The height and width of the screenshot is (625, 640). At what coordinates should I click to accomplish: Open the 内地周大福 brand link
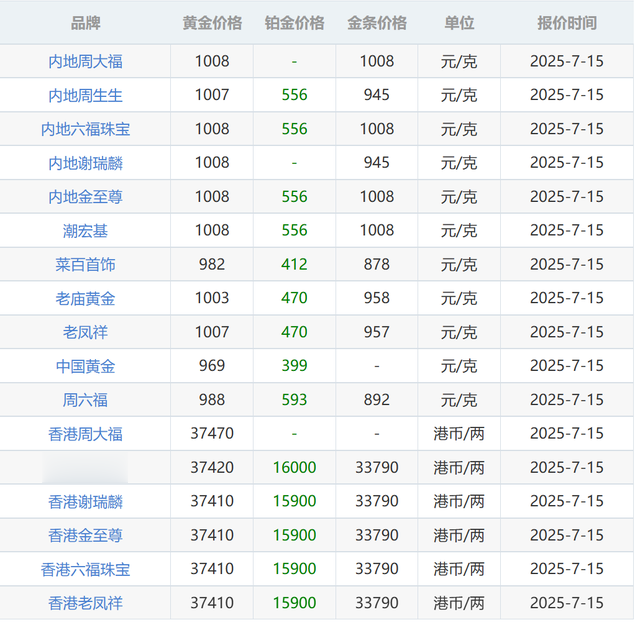click(86, 62)
